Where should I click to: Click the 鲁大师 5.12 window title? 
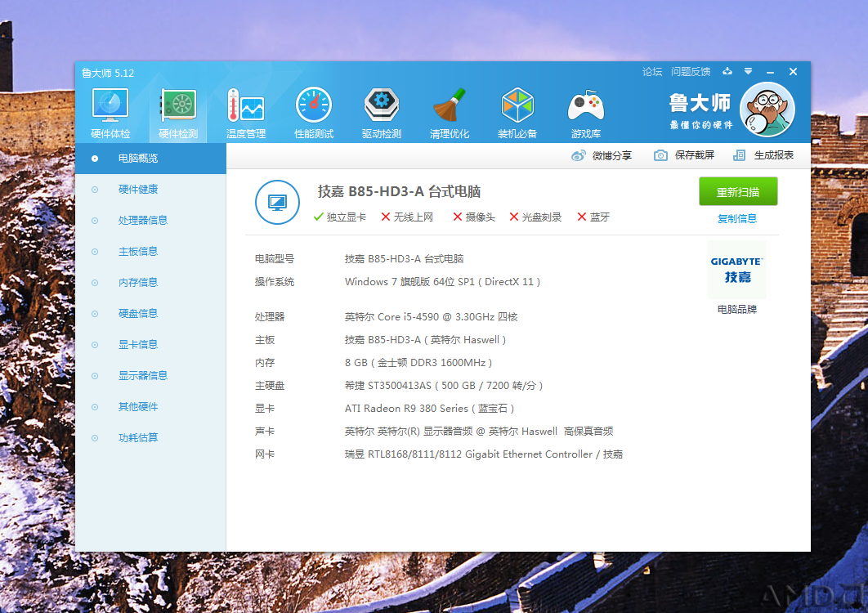click(x=108, y=73)
